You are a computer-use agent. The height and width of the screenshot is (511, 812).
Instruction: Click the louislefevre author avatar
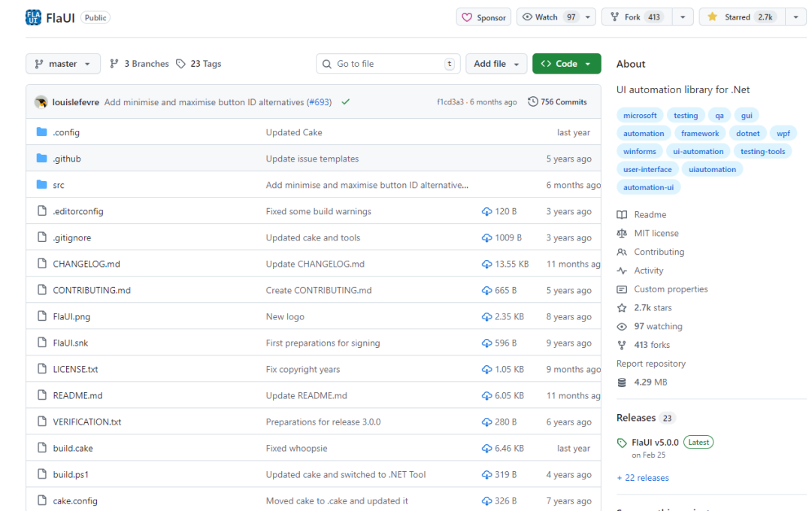coord(41,102)
